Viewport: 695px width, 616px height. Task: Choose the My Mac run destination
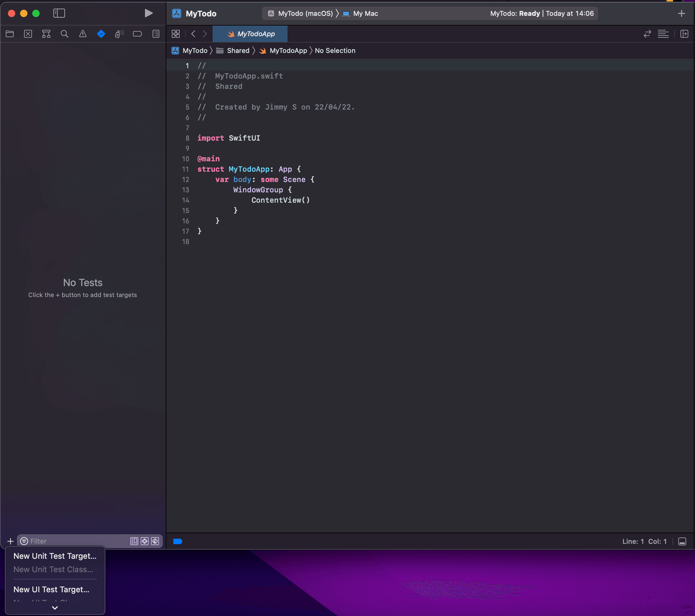coord(360,13)
